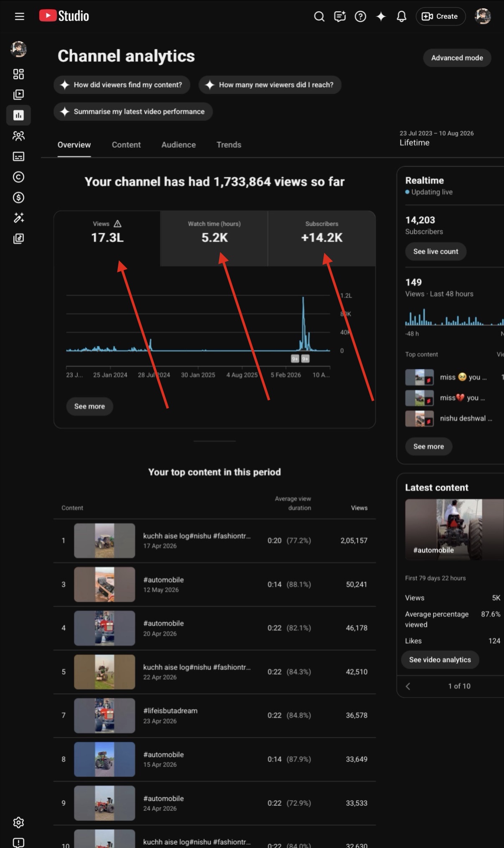The height and width of the screenshot is (848, 504).
Task: Open thumbnail of #lifeisbutadream video
Action: [x=104, y=715]
